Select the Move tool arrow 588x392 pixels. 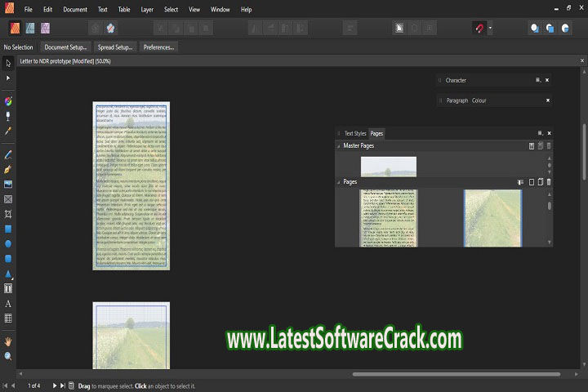pos(8,64)
